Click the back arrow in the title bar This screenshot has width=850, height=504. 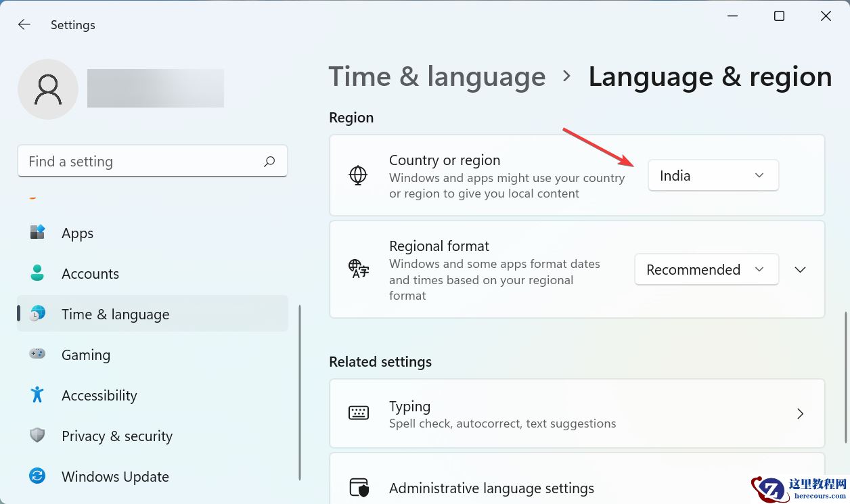pyautogui.click(x=24, y=24)
